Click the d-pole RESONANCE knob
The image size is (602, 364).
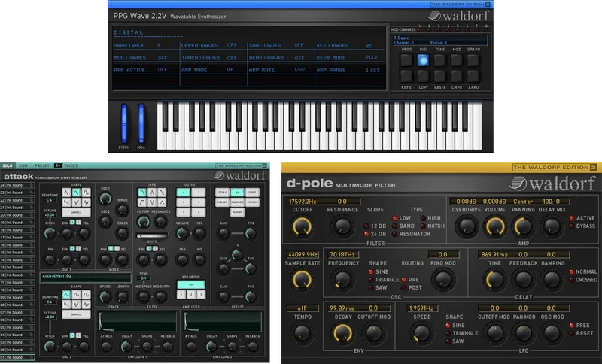coord(342,226)
